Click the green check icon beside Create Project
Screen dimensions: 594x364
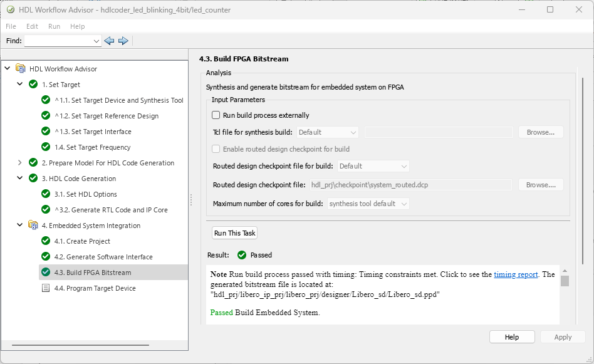[x=46, y=241]
